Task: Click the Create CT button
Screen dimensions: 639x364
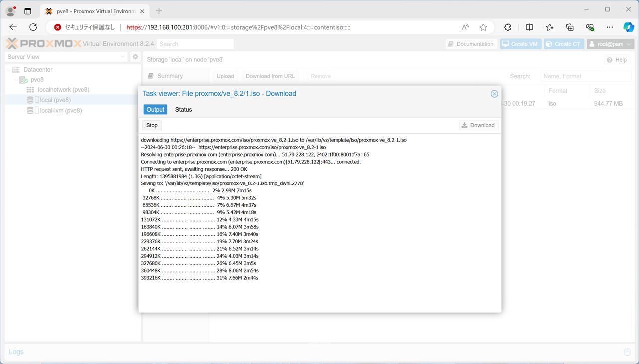Action: coord(563,44)
